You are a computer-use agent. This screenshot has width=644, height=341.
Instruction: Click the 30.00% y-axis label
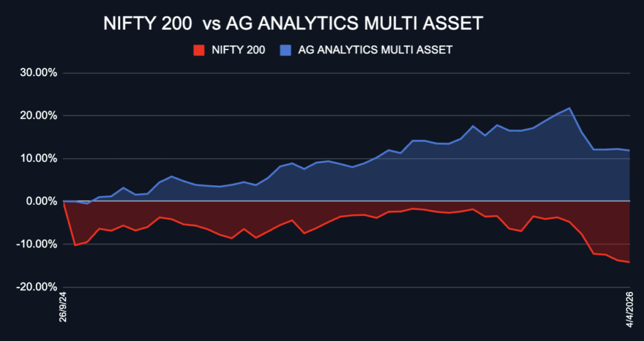point(39,73)
